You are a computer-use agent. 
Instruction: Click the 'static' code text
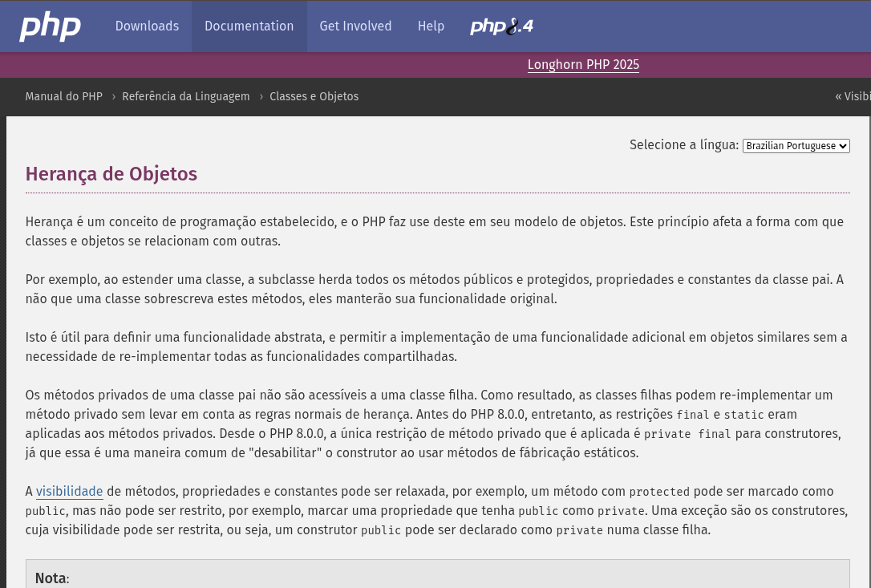coord(743,415)
